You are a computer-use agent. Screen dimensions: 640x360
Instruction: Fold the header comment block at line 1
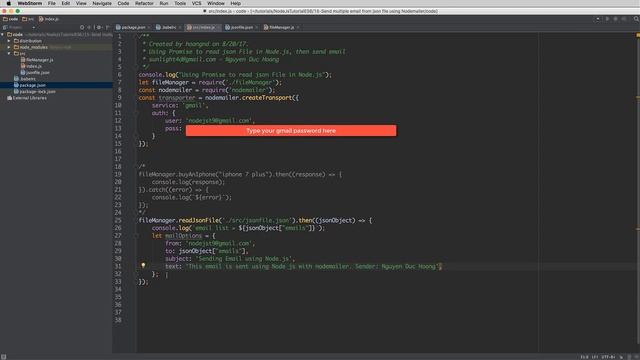tap(137, 36)
